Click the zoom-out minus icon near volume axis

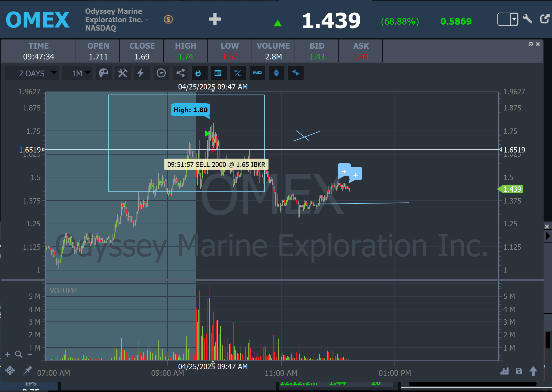coord(30,354)
